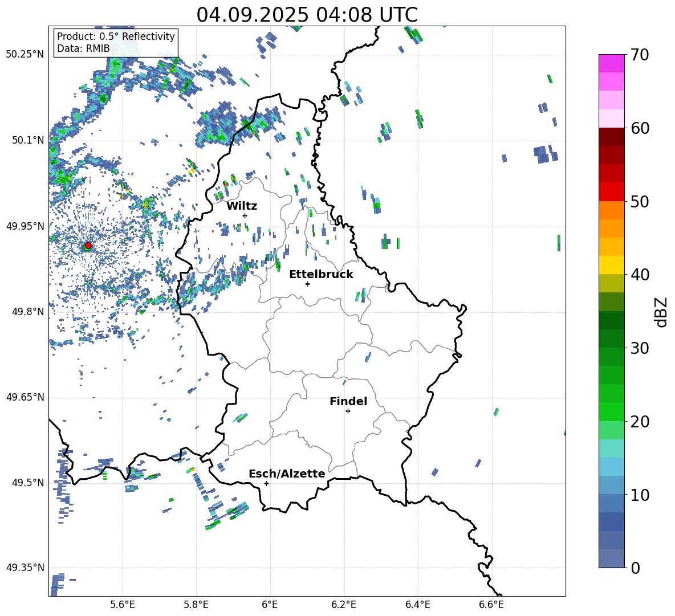Click colorbar tick label 20
675x616 pixels.
(x=640, y=422)
